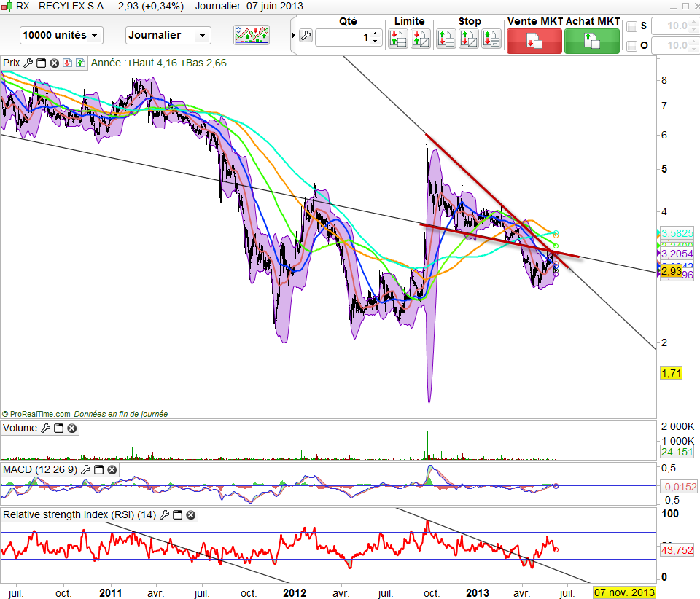This screenshot has height=599, width=700.
Task: Open MACD settings wrench
Action: (x=86, y=470)
